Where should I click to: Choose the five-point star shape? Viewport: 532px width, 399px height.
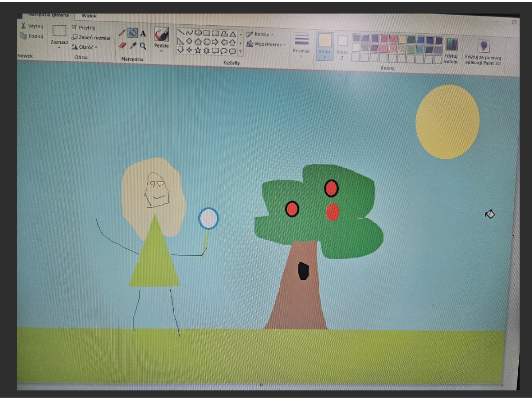[x=198, y=51]
